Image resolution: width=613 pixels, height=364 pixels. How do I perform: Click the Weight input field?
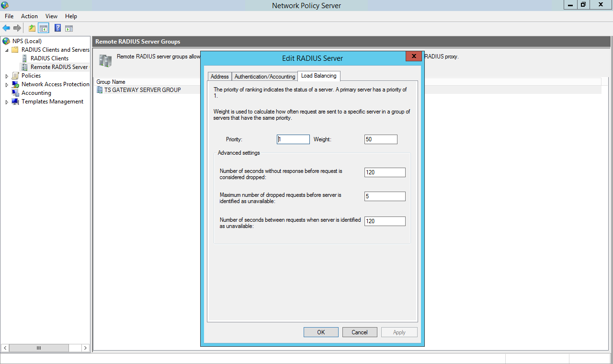381,139
